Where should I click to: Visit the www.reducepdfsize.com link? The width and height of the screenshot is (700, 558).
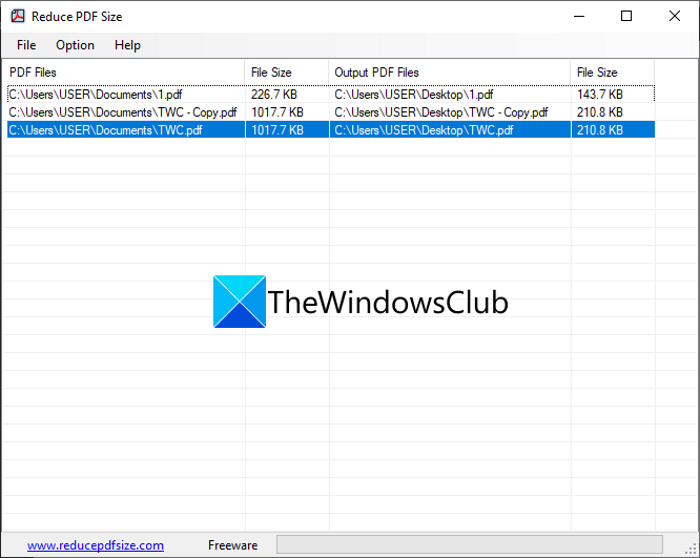95,545
